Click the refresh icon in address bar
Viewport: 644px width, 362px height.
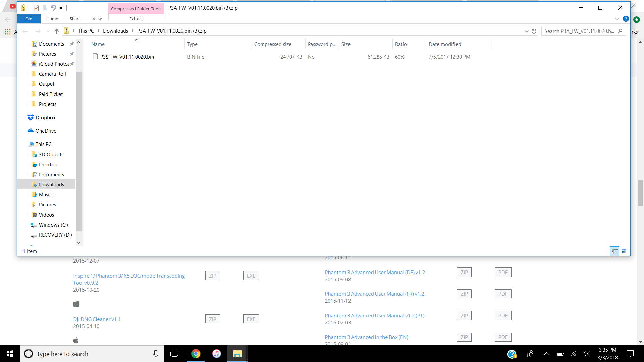534,31
